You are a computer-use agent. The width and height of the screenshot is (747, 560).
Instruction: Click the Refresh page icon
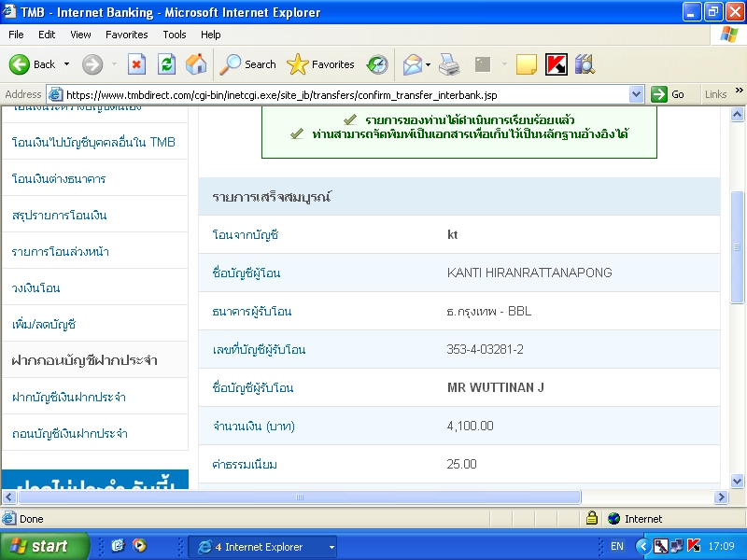coord(166,64)
